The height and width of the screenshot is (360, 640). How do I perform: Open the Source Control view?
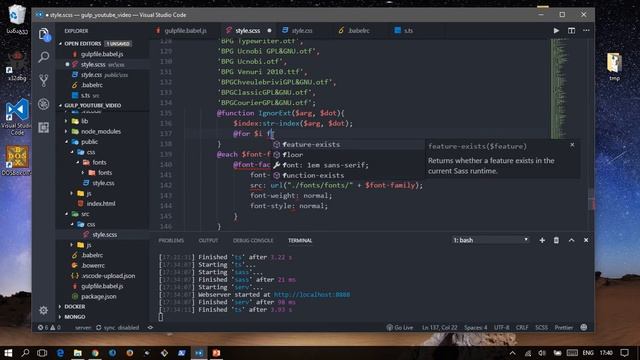coord(44,80)
